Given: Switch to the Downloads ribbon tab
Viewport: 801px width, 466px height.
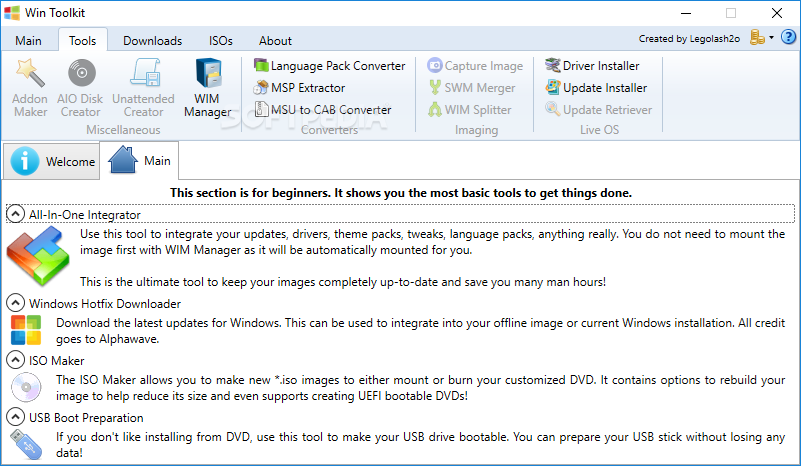Looking at the screenshot, I should 152,40.
